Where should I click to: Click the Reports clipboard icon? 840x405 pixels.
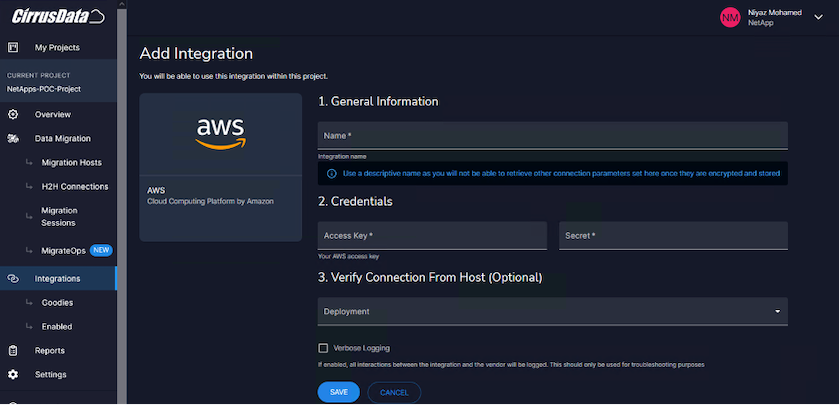click(x=13, y=350)
